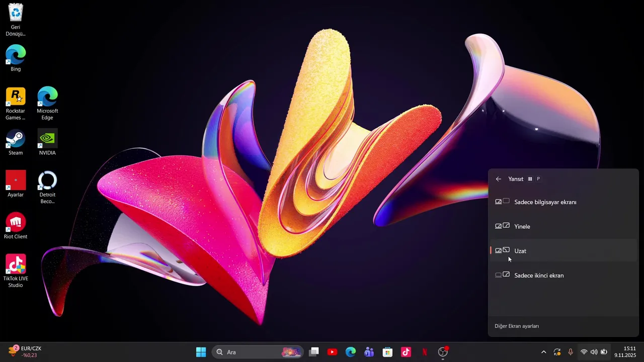Launch Microsoft Edge from the taskbar
The width and height of the screenshot is (644, 362).
[351, 352]
